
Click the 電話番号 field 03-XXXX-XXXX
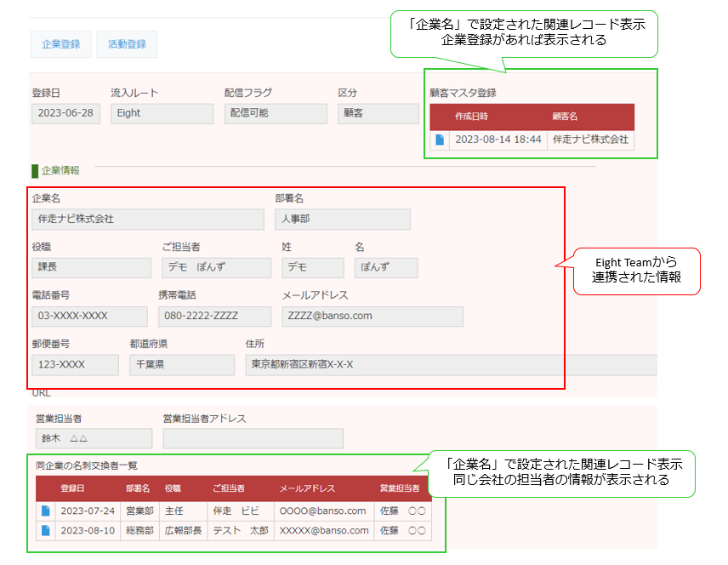(x=80, y=317)
